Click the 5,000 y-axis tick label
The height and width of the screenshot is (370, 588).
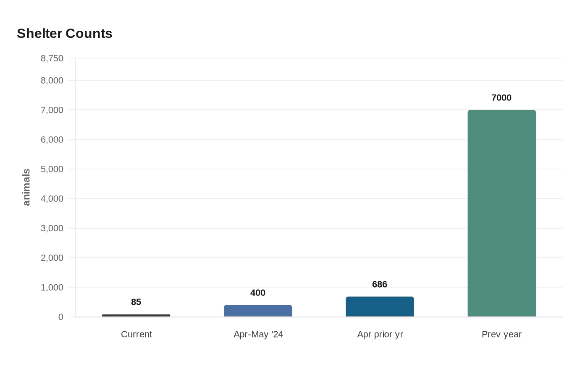tap(52, 169)
